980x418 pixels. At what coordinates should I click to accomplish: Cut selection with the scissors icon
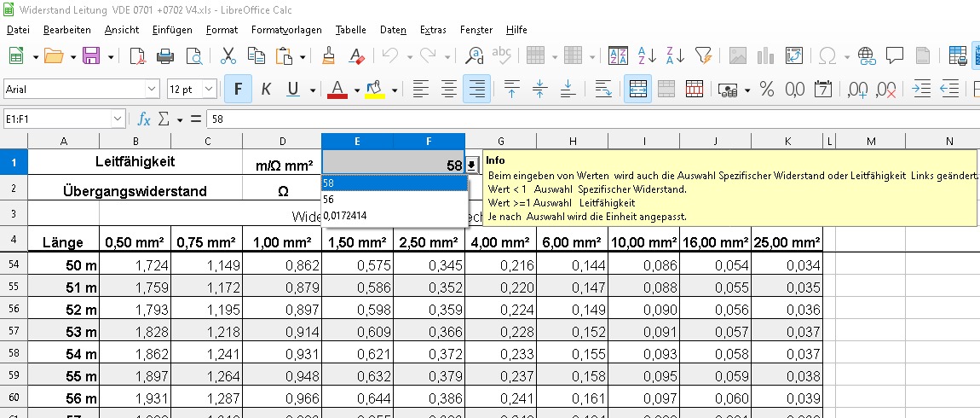point(228,56)
